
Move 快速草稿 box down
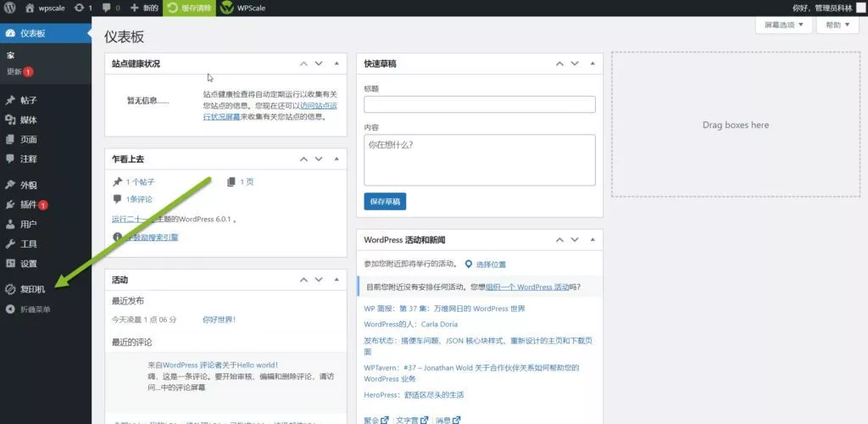click(x=575, y=64)
